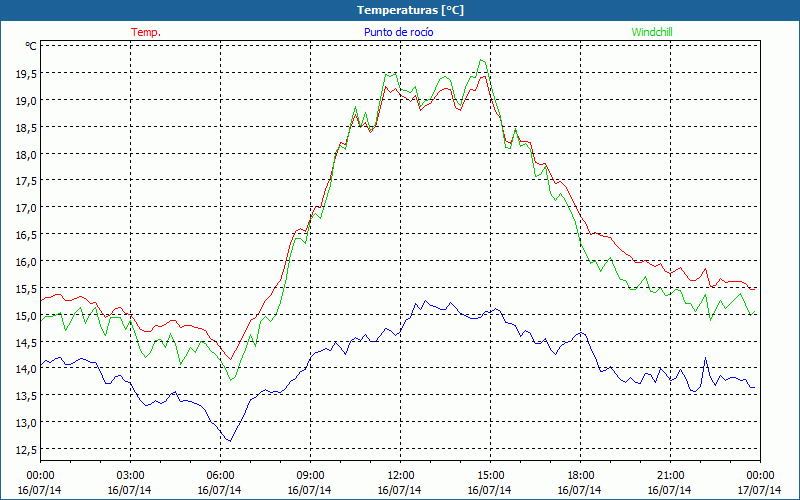Viewport: 800px width, 500px height.
Task: Click the 15,5 value on temperature axis
Action: pos(26,289)
